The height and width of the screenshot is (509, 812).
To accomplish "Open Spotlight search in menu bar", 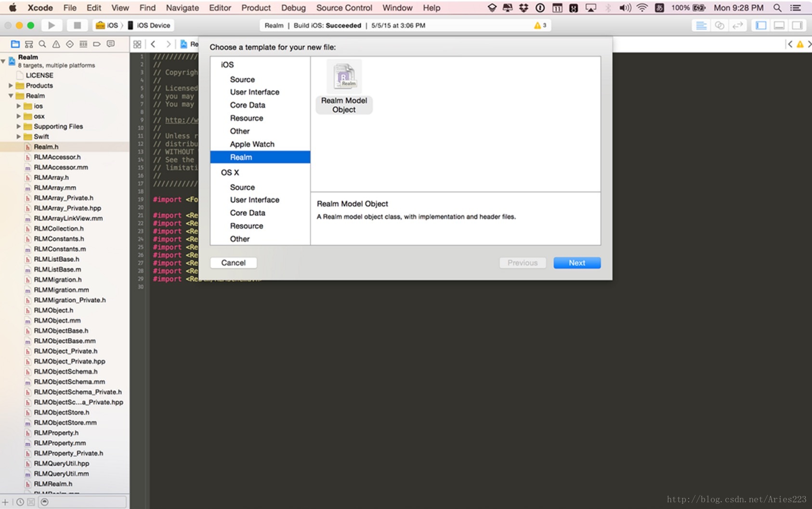I will [x=777, y=8].
